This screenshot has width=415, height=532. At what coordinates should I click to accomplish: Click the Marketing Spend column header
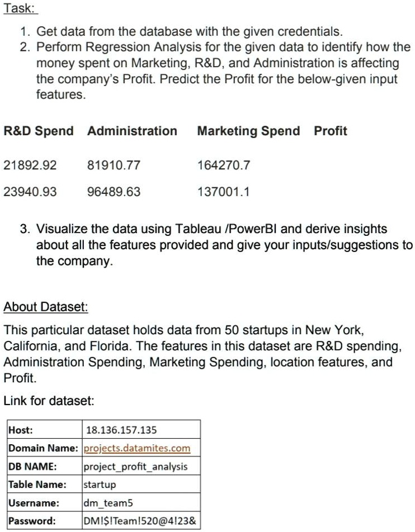[x=248, y=131]
